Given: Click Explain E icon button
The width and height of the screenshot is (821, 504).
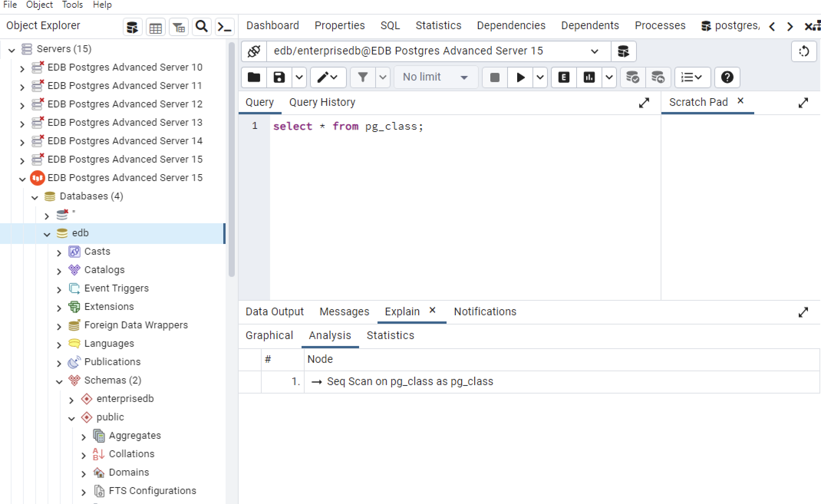Looking at the screenshot, I should tap(564, 77).
